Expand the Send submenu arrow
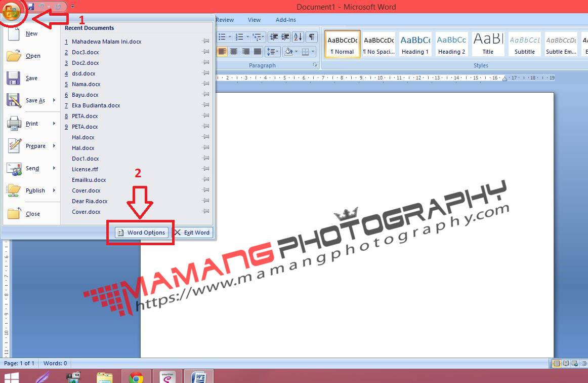Viewport: 588px width, 383px height. 54,168
